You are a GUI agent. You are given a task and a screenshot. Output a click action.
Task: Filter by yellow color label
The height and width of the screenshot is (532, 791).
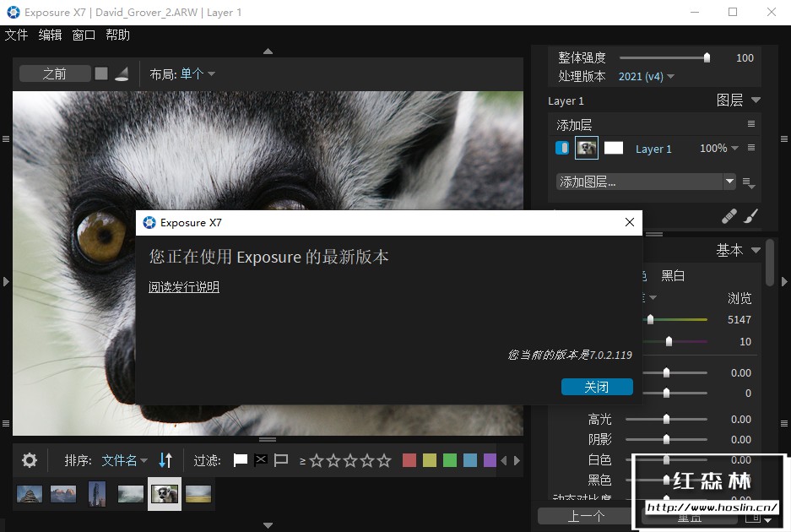(x=430, y=460)
